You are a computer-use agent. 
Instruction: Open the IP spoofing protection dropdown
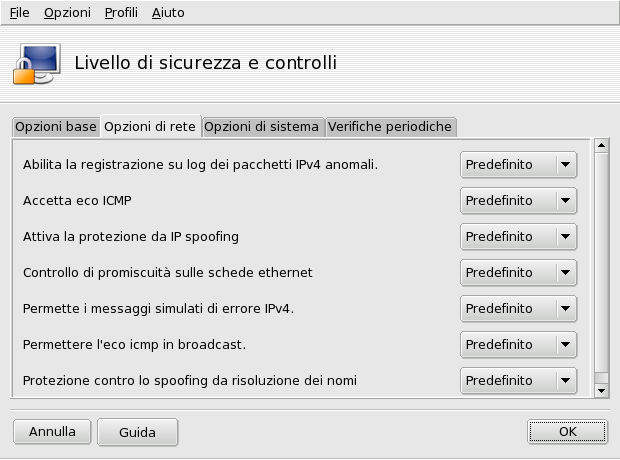[518, 237]
